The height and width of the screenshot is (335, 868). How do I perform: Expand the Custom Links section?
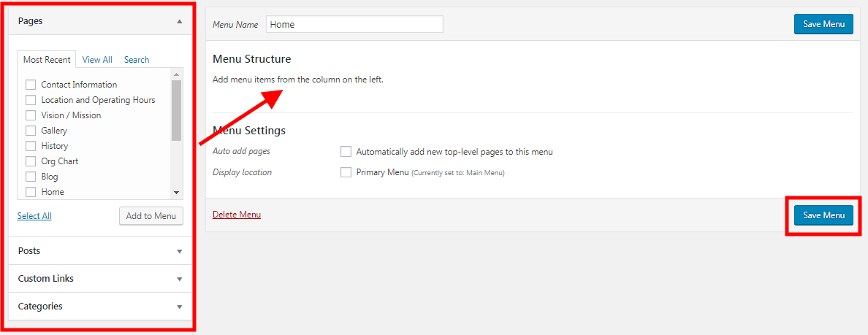(179, 279)
